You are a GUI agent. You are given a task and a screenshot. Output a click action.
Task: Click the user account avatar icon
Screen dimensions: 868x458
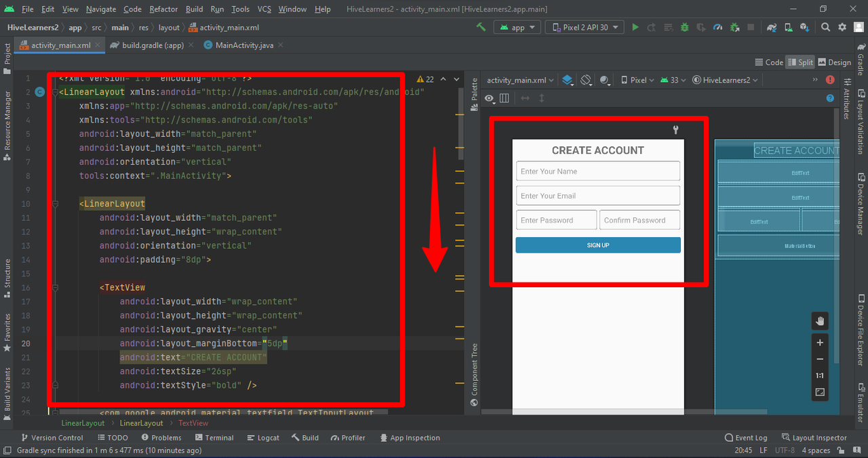859,27
